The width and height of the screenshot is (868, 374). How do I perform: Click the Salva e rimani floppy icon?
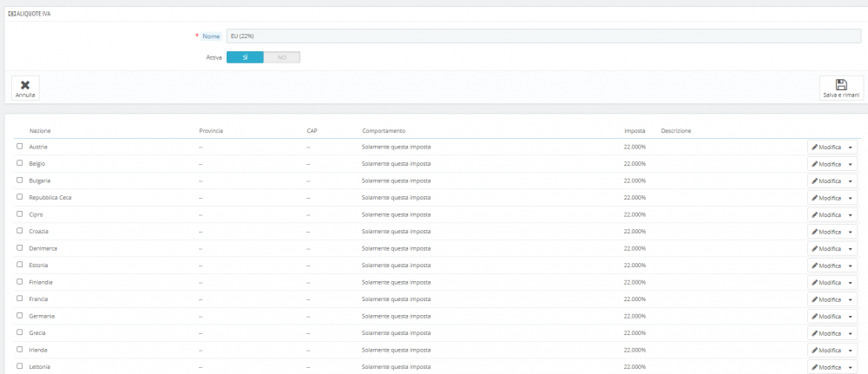point(841,85)
